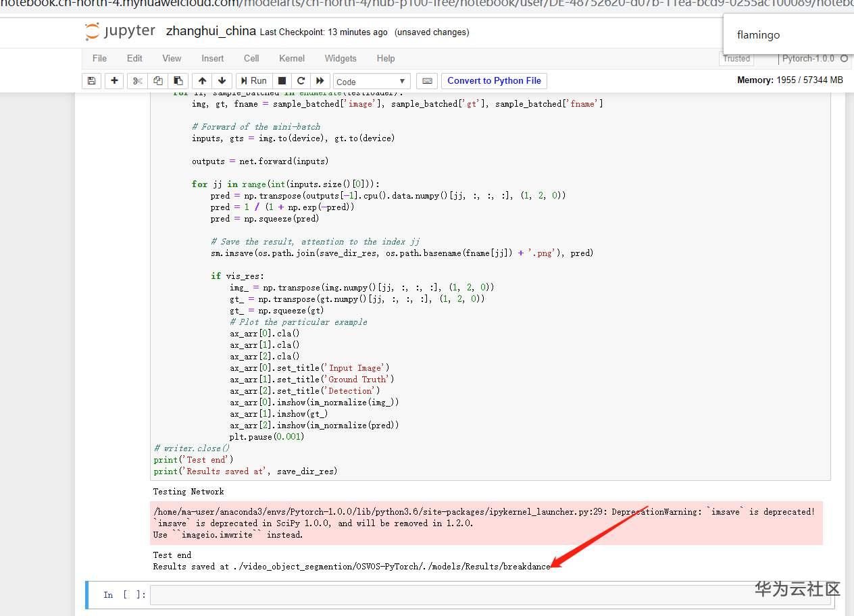Click the '(unsaved changes)' status text
The width and height of the screenshot is (854, 616).
click(432, 32)
